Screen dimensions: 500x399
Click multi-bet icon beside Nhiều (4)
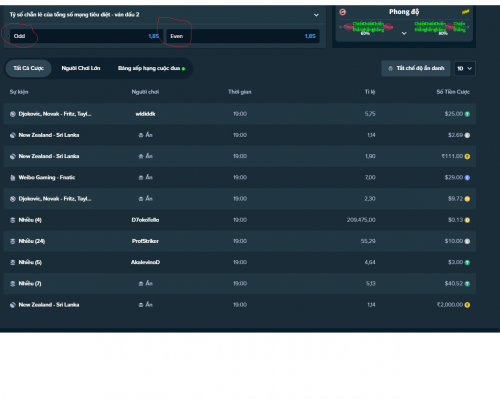13,220
